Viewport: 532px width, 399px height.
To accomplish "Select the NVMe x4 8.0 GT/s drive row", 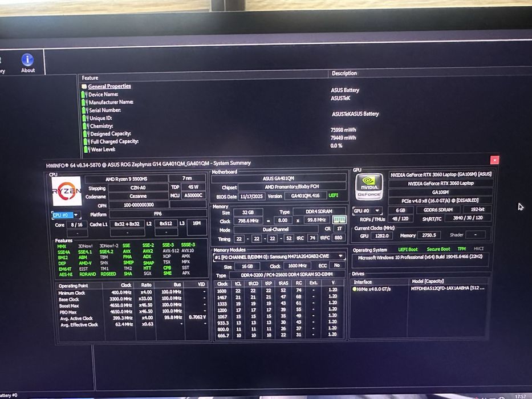I will coord(420,289).
